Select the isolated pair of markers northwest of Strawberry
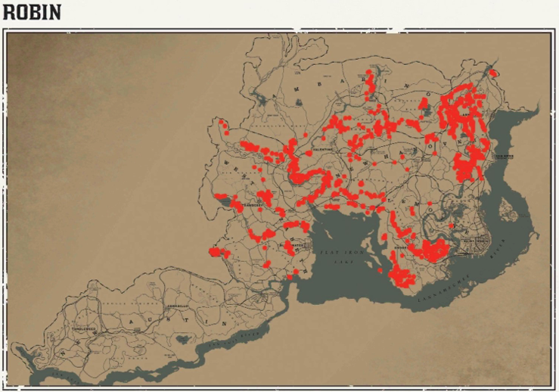This screenshot has width=559, height=392. coord(224,126)
